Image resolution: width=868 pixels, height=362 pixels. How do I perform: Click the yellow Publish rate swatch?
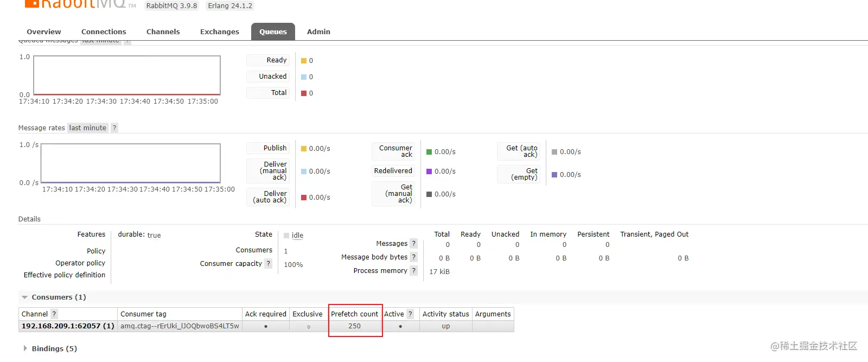[304, 149]
